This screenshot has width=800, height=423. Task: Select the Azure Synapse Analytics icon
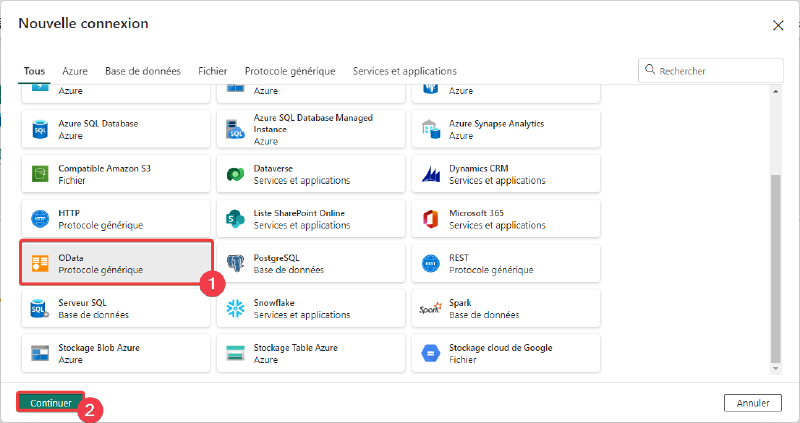tap(431, 130)
